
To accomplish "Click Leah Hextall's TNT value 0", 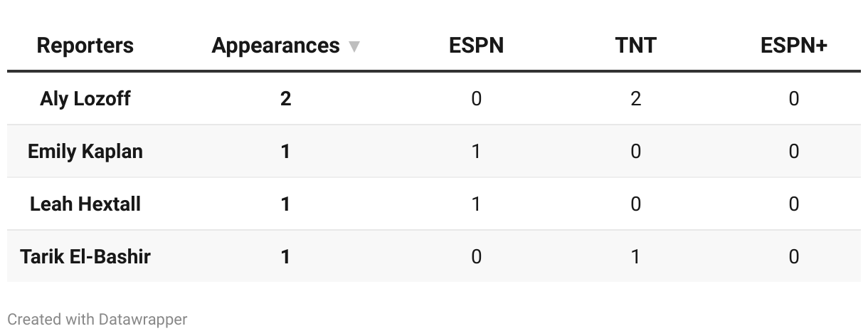I will click(x=635, y=204).
